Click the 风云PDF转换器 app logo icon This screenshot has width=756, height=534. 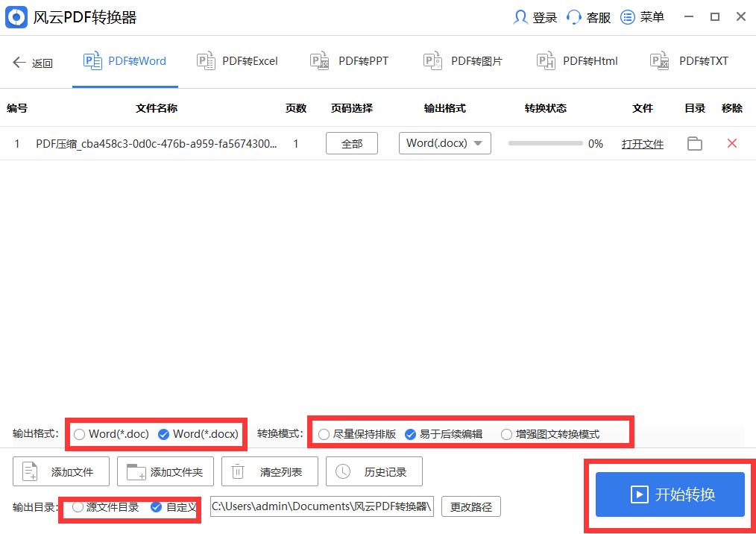pyautogui.click(x=16, y=17)
